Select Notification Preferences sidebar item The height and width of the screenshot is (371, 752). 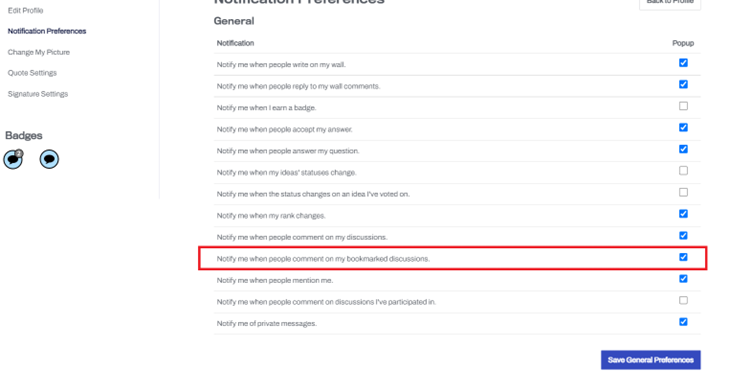(47, 31)
